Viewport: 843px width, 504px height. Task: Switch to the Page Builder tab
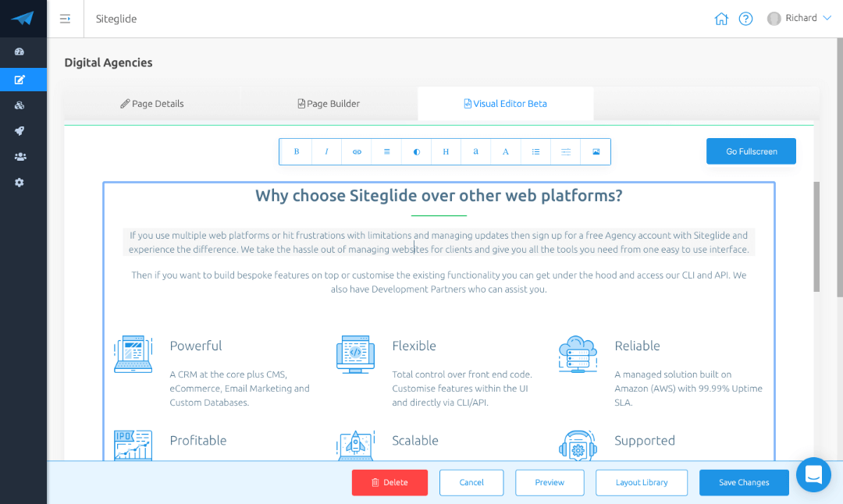click(x=329, y=104)
